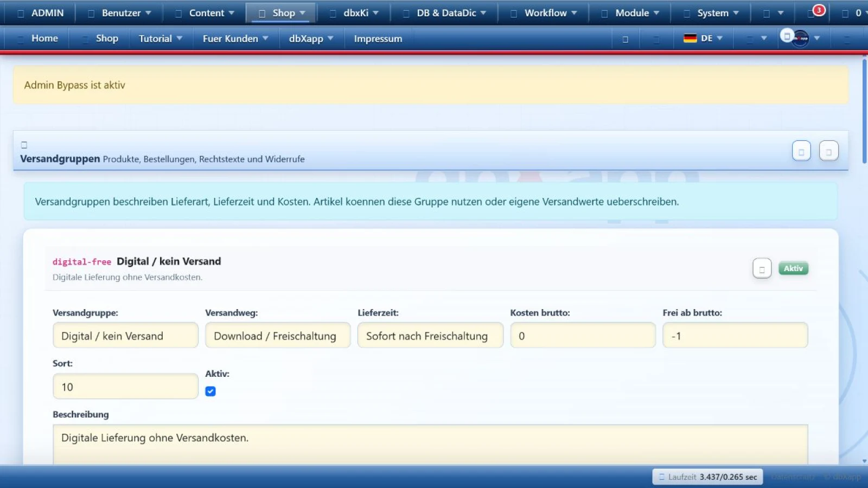This screenshot has width=868, height=488.
Task: Click the green Aktiv status badge
Action: (x=793, y=268)
